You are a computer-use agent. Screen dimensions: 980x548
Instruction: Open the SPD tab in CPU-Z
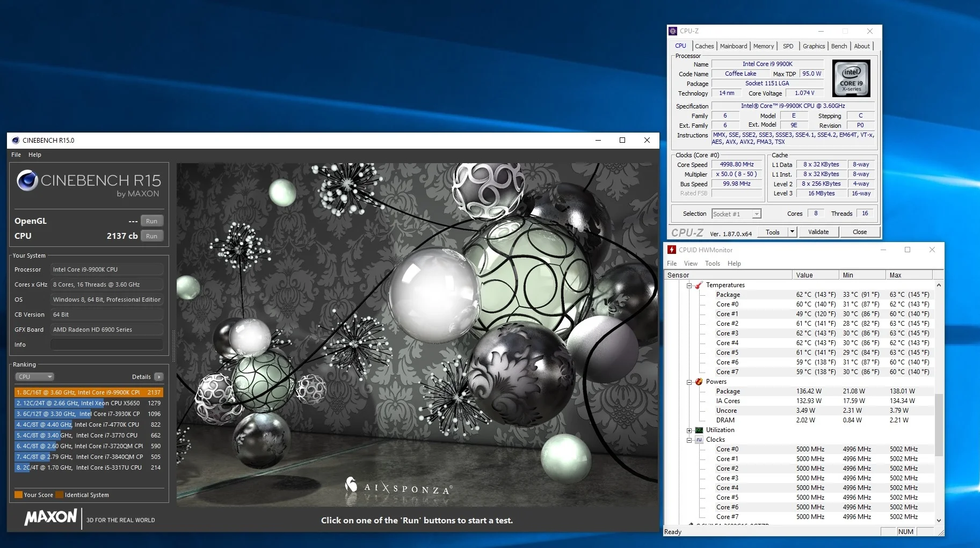click(x=788, y=46)
